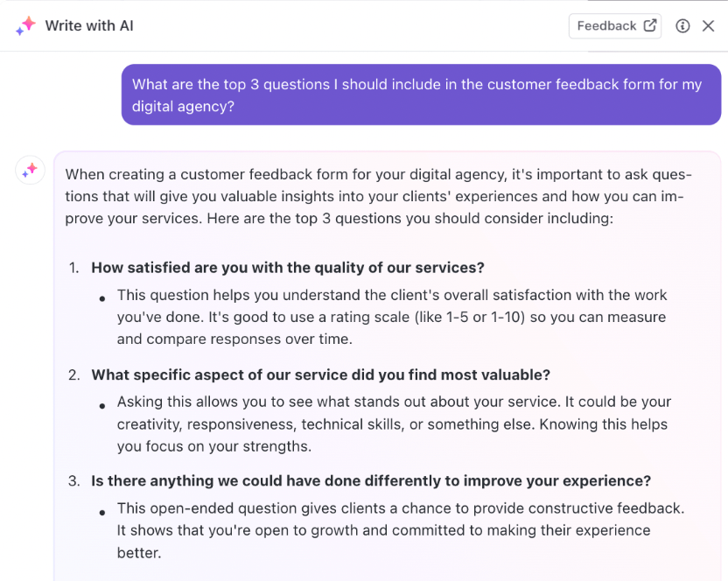
Task: Click the sparkle icon beside Write with AI
Action: 25,25
